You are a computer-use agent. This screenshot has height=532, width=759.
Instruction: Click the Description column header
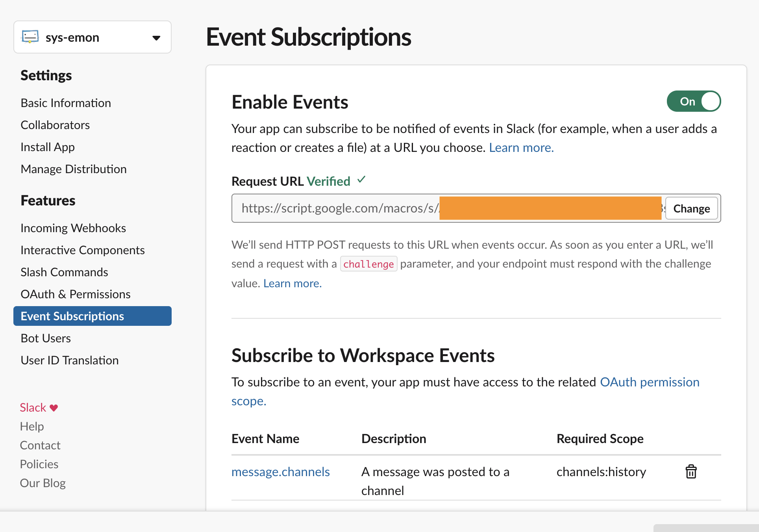[394, 439]
